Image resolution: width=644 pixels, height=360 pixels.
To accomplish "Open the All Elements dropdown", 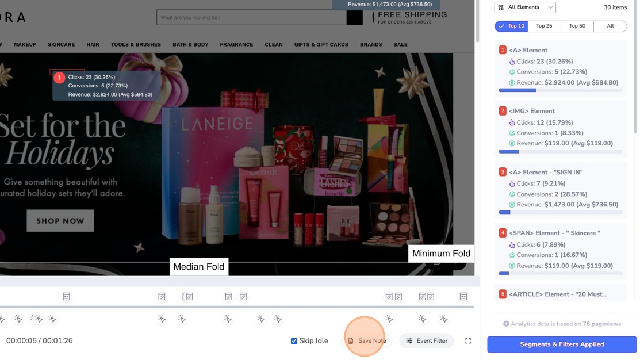I will coord(525,7).
